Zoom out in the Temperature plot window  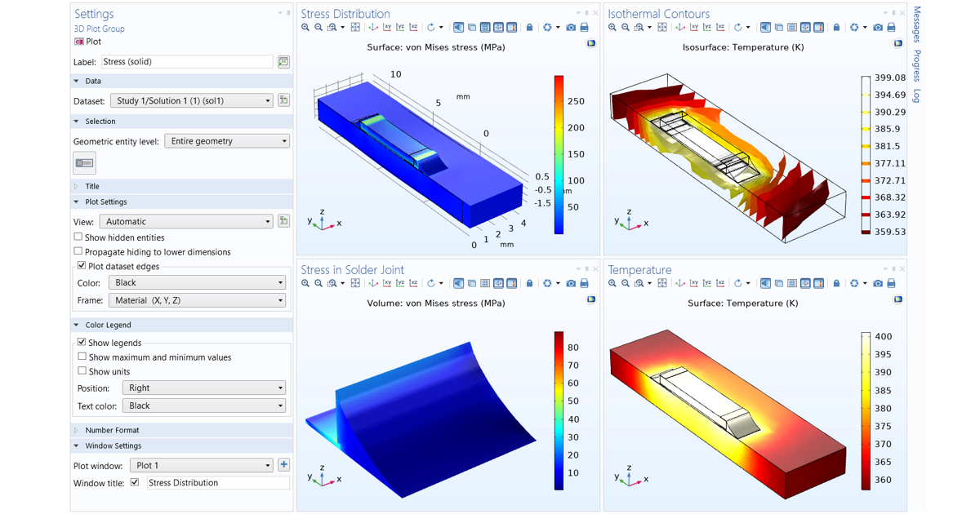[x=626, y=284]
